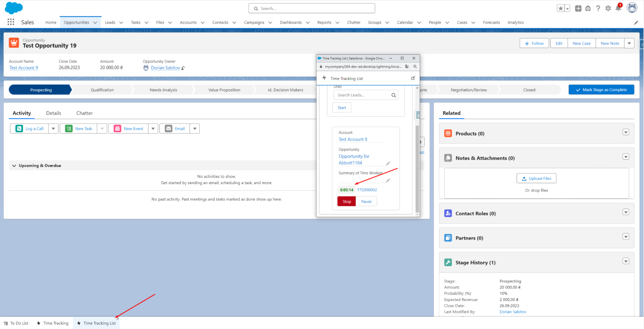Open the Test Account 9 link
The width and height of the screenshot is (644, 329).
24,68
